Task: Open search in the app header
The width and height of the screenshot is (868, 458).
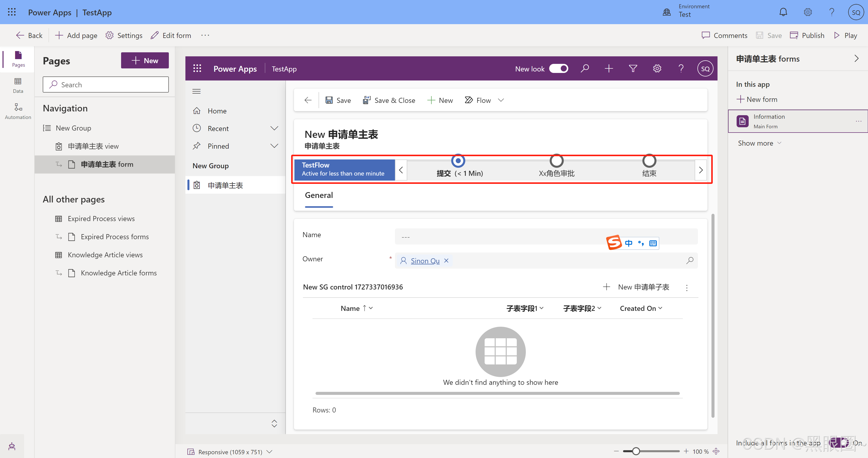Action: [585, 68]
